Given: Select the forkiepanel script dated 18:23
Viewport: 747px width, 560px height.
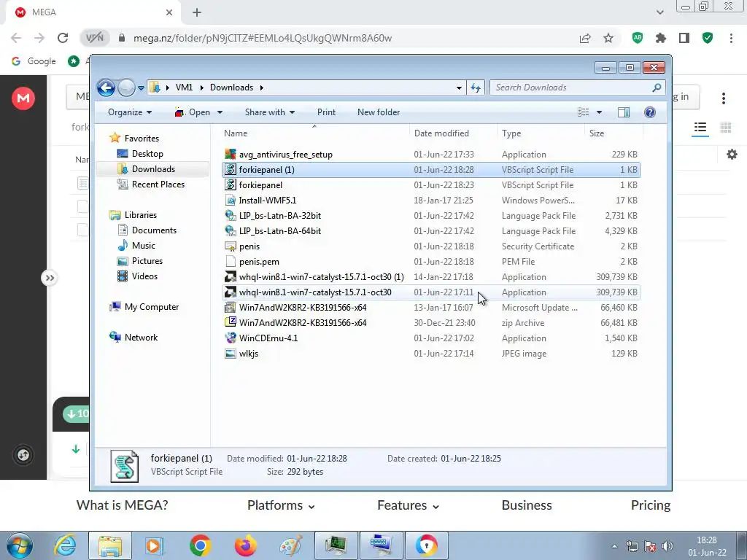Looking at the screenshot, I should click(430, 184).
